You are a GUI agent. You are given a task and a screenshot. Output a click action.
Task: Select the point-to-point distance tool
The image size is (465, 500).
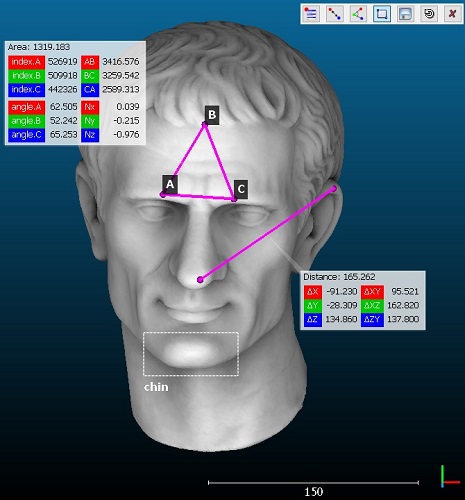pyautogui.click(x=334, y=14)
